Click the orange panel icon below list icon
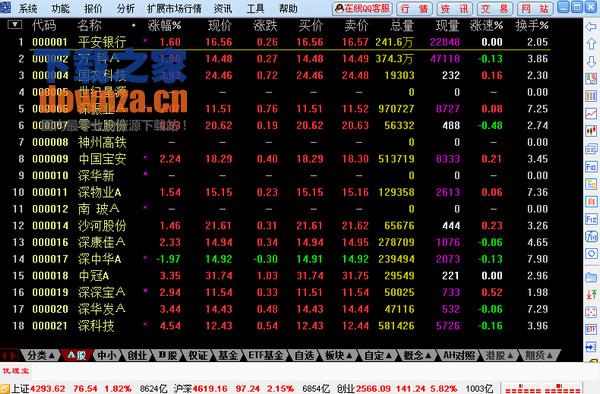The width and height of the screenshot is (600, 394). [591, 202]
